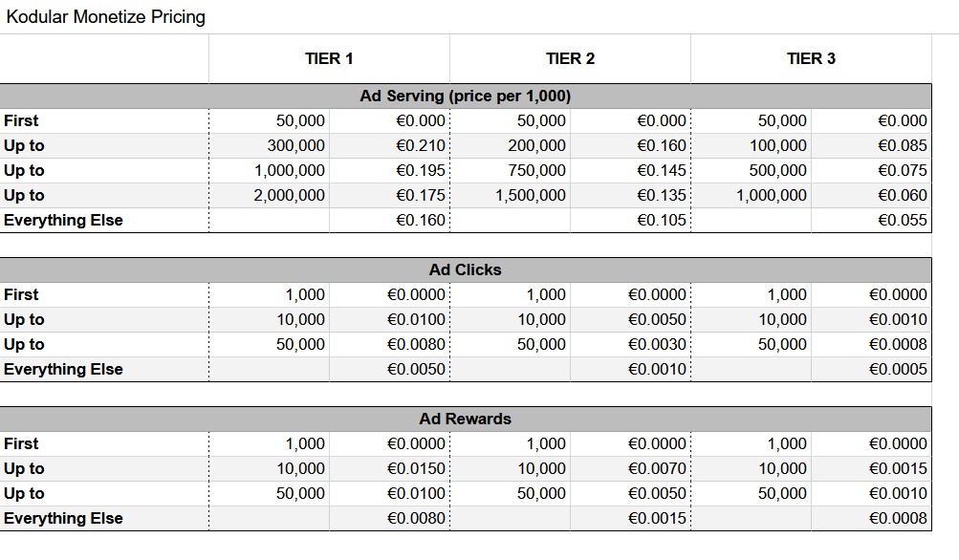Select the €0.0030 cell in Ad Clicks
The width and height of the screenshot is (959, 560).
pyautogui.click(x=657, y=344)
